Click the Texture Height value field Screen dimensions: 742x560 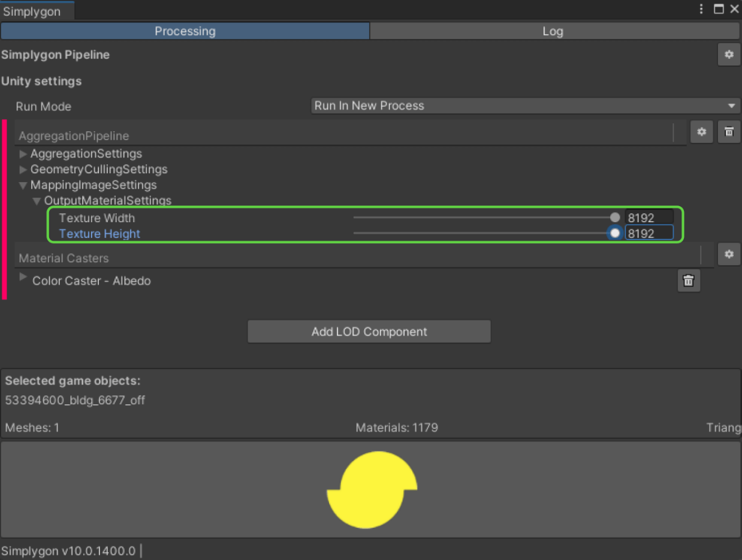[649, 234]
